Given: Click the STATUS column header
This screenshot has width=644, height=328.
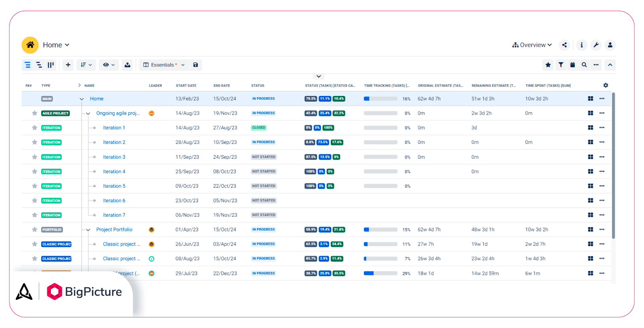Looking at the screenshot, I should [258, 86].
